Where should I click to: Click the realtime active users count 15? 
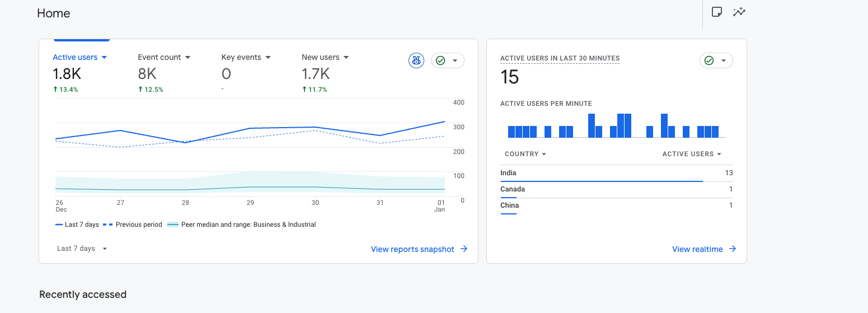[x=510, y=77]
